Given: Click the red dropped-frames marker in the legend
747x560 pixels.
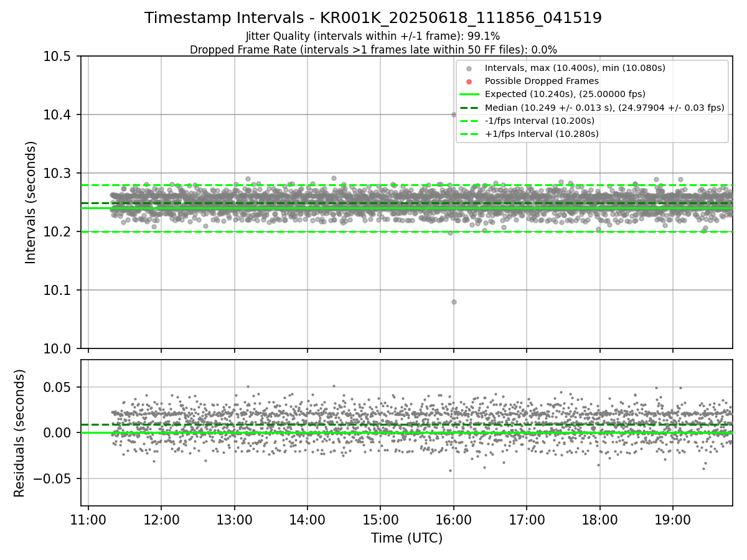Looking at the screenshot, I should coord(469,82).
